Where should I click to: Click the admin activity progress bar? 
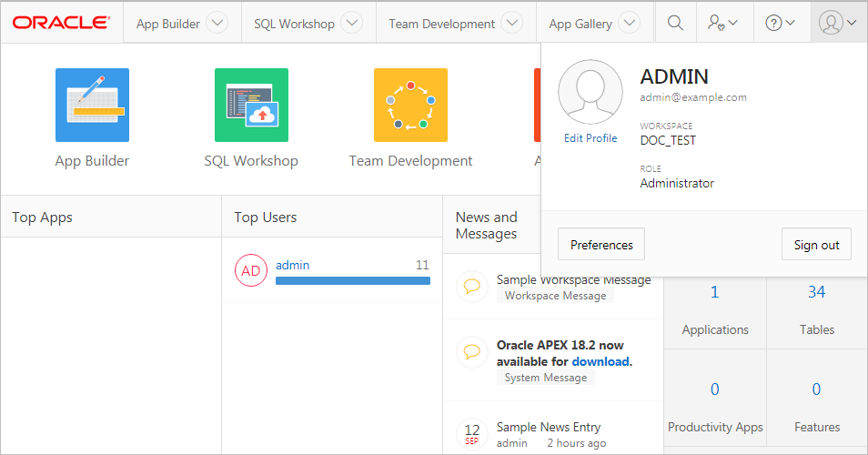pyautogui.click(x=352, y=281)
